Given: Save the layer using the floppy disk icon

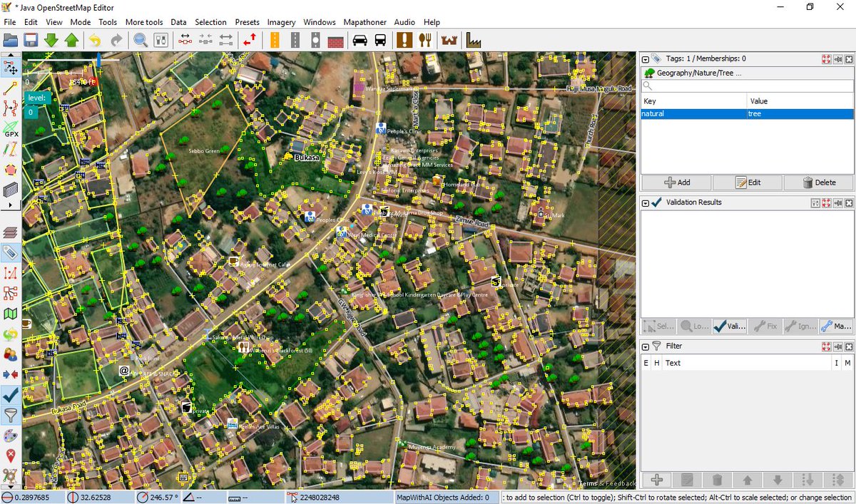Looking at the screenshot, I should pyautogui.click(x=31, y=41).
